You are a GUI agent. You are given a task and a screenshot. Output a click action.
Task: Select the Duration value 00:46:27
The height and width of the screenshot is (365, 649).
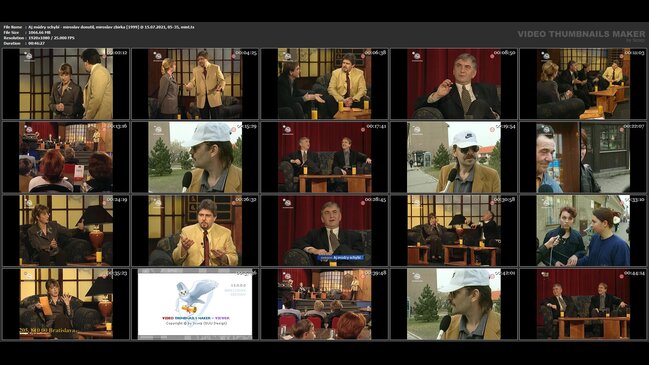[36, 43]
